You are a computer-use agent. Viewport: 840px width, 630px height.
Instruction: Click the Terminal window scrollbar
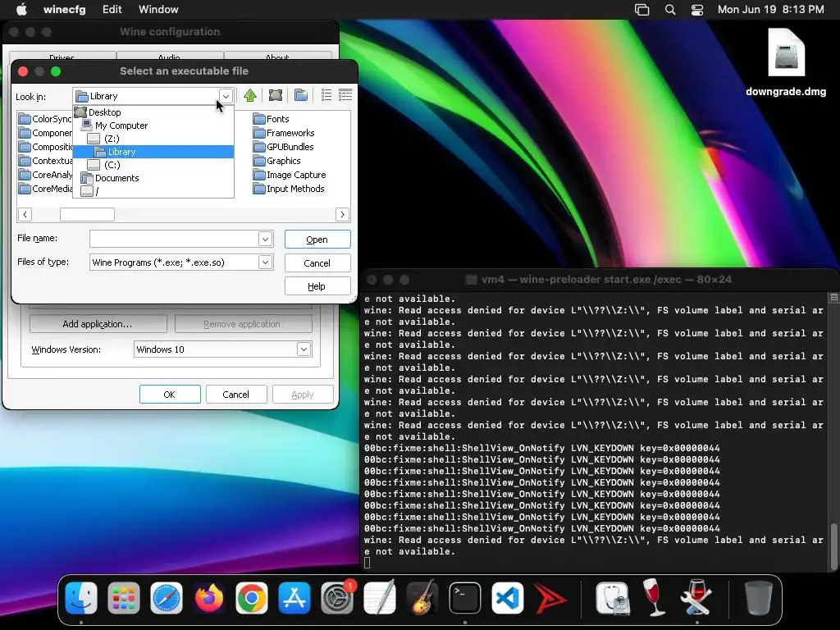tap(833, 546)
